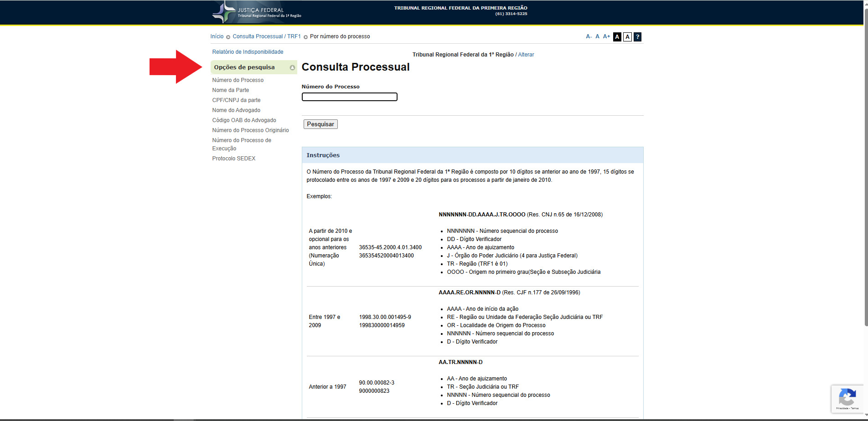Enable high contrast with black A icon

pyautogui.click(x=617, y=37)
